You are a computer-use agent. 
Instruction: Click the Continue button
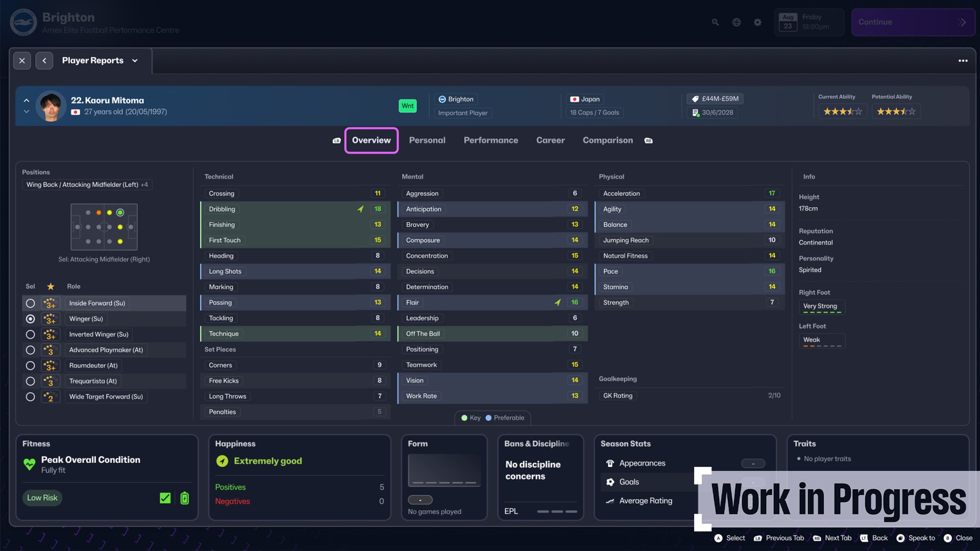913,22
